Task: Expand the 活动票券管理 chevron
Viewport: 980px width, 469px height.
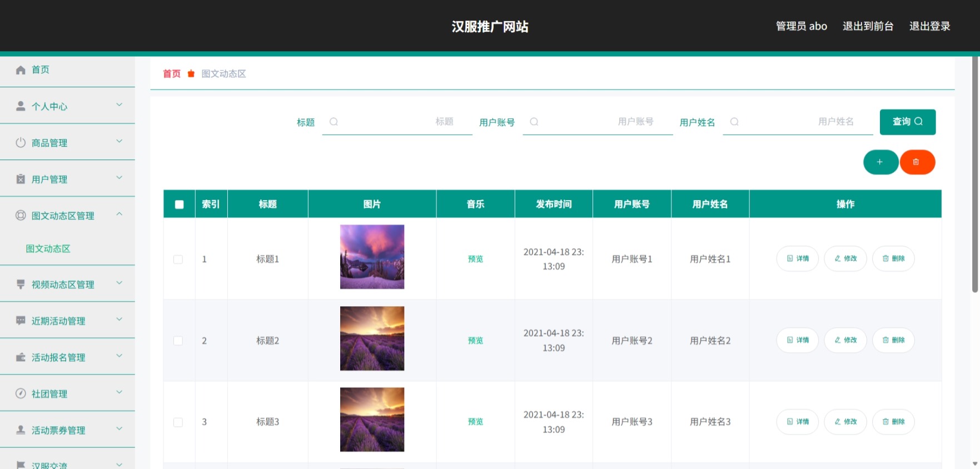Action: click(x=119, y=428)
